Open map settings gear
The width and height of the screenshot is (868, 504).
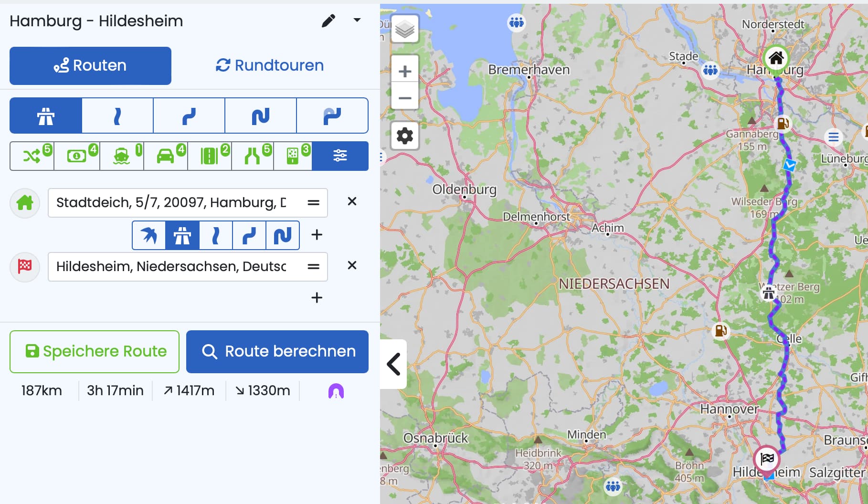405,136
